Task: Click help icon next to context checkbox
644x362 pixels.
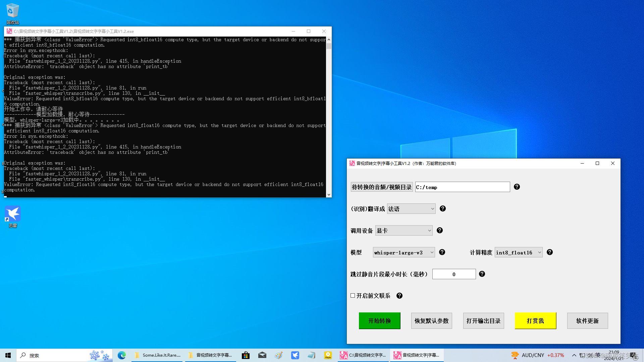Action: [x=399, y=296]
